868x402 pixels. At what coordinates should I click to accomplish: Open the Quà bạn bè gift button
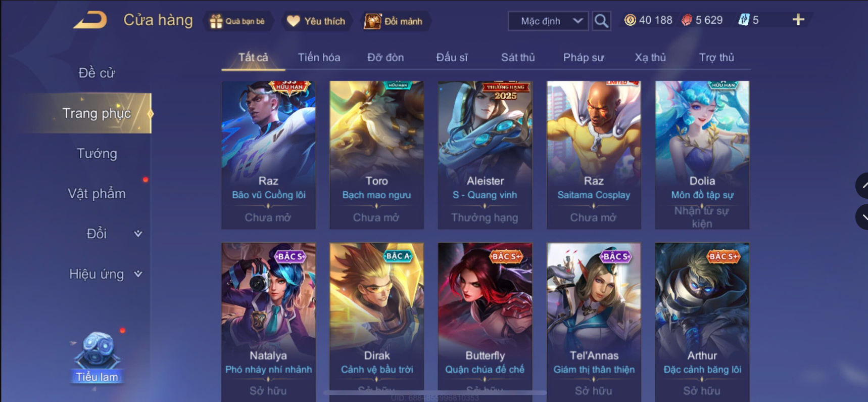(x=237, y=21)
